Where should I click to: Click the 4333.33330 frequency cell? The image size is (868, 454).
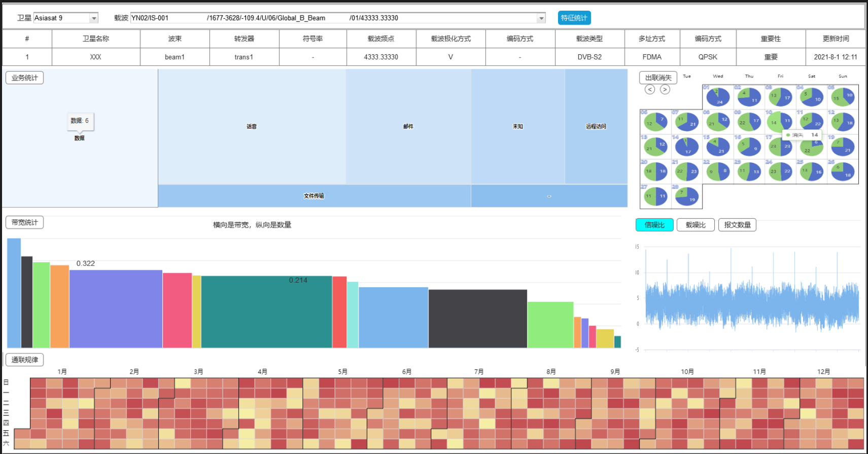click(x=381, y=57)
